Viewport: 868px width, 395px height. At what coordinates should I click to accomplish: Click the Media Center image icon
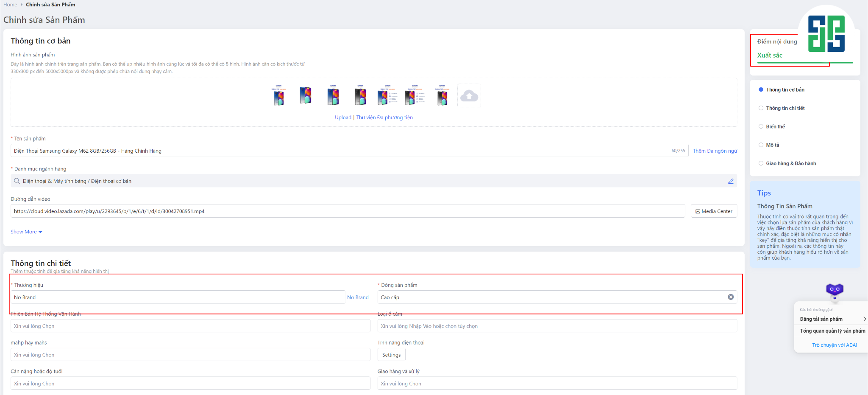698,211
